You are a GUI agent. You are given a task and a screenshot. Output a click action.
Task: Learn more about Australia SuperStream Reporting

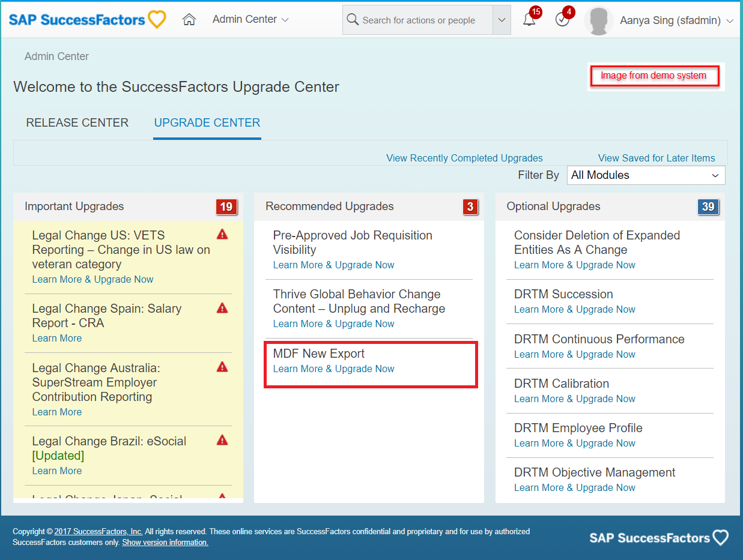tap(57, 412)
